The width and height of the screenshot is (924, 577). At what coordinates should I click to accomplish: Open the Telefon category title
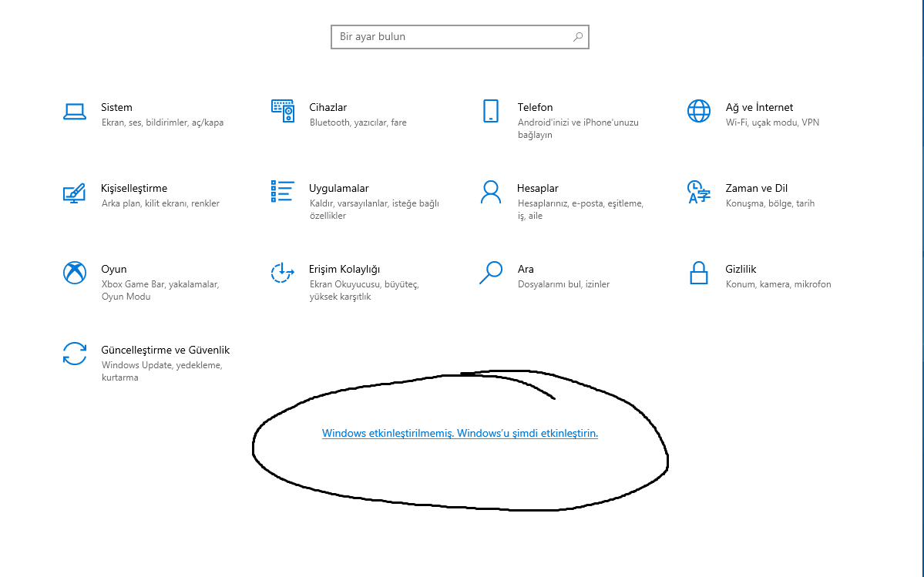pyautogui.click(x=535, y=107)
